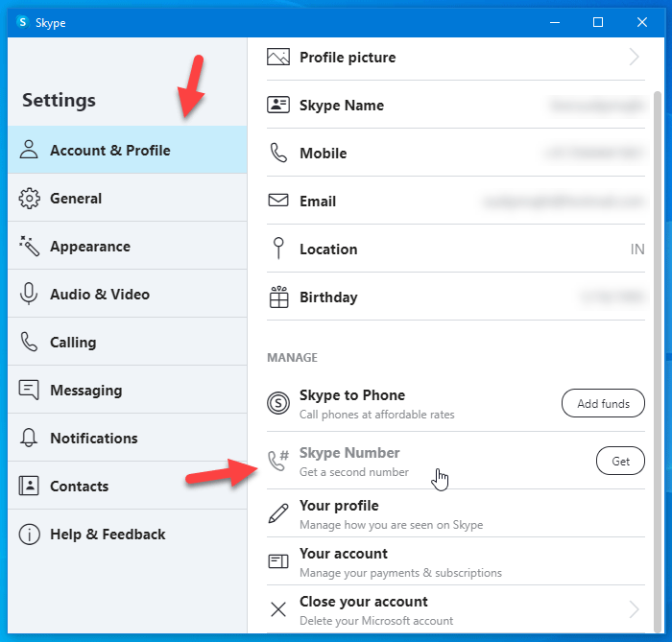
Task: Click the vertical scrollbar of settings pane
Action: [x=658, y=361]
